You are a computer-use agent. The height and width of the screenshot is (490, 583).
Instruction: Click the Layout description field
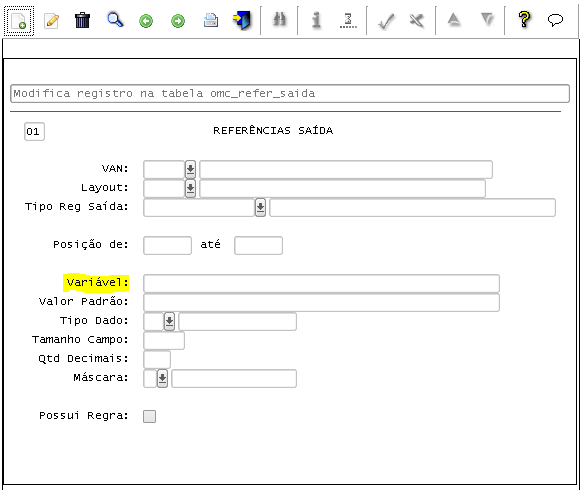(342, 188)
